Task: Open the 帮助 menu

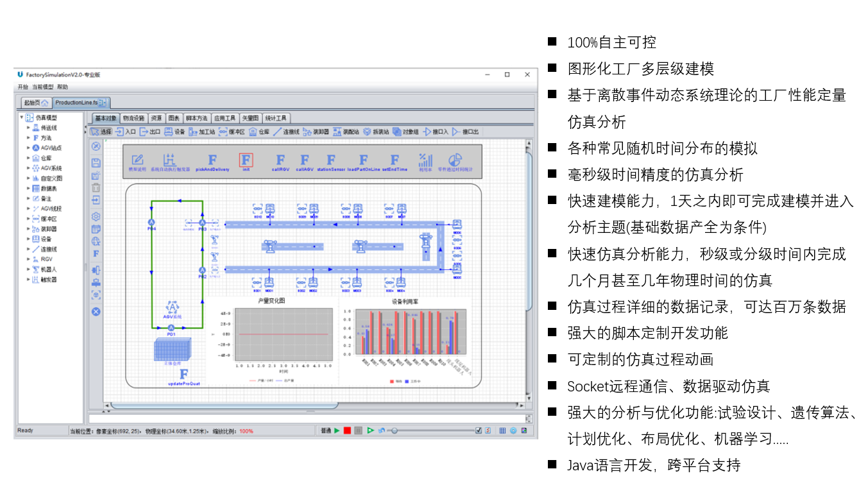Action: pyautogui.click(x=62, y=87)
